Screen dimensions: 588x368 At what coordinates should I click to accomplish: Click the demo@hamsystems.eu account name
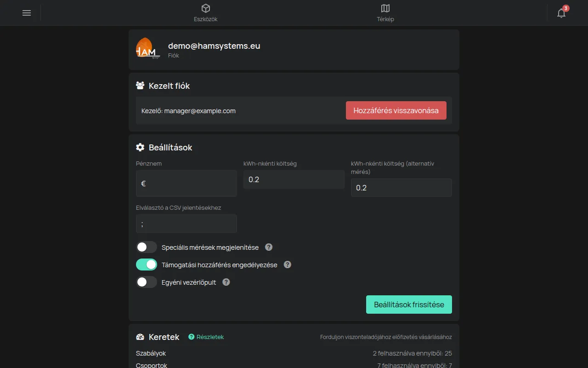click(214, 46)
